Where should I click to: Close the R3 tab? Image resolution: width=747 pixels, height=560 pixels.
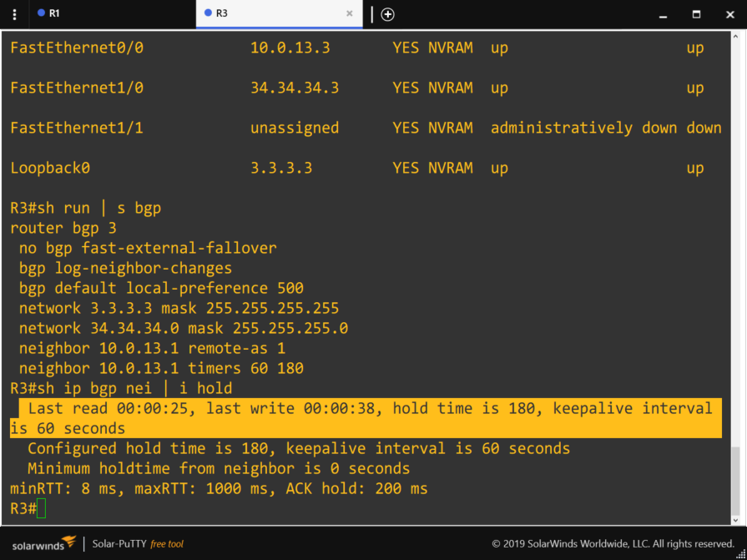pyautogui.click(x=350, y=13)
